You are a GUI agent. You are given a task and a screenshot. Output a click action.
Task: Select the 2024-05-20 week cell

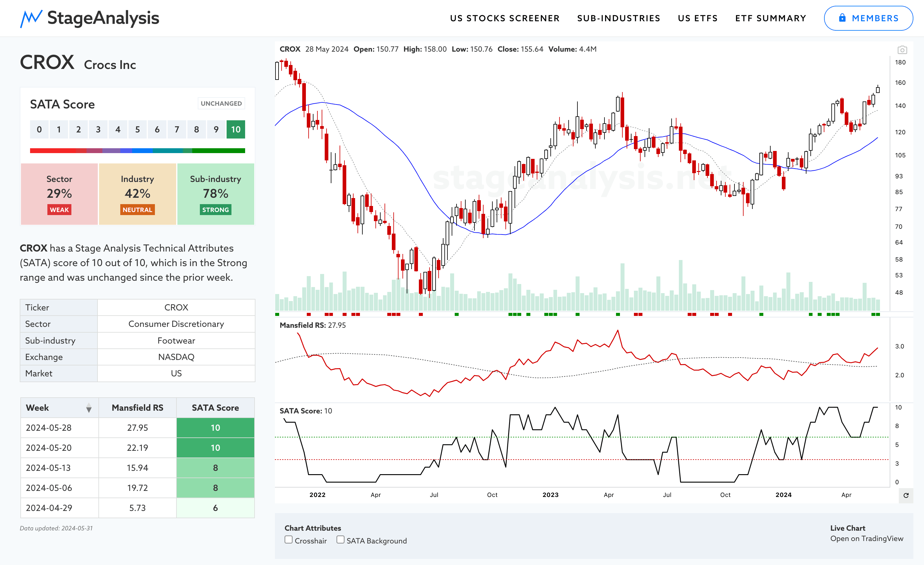click(59, 448)
